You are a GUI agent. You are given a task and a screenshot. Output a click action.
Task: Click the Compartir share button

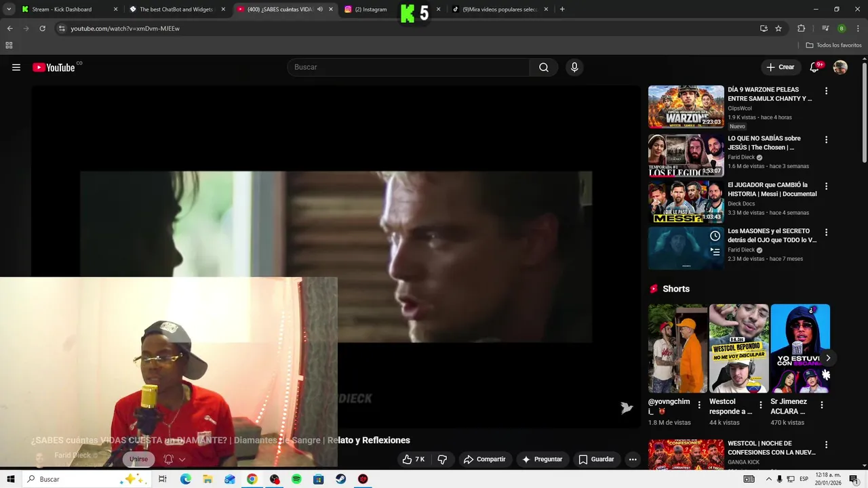tap(484, 459)
